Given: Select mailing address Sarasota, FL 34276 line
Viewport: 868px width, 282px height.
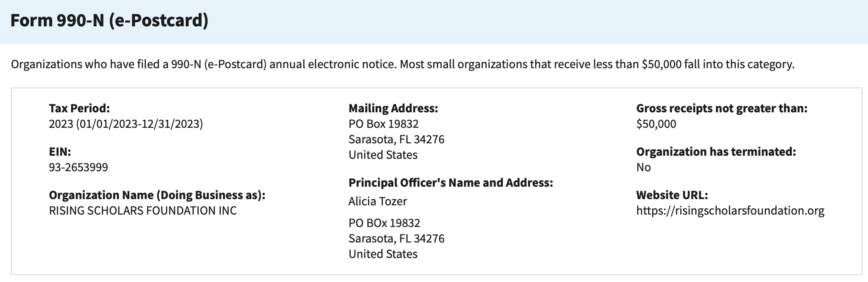Looking at the screenshot, I should click(x=396, y=139).
